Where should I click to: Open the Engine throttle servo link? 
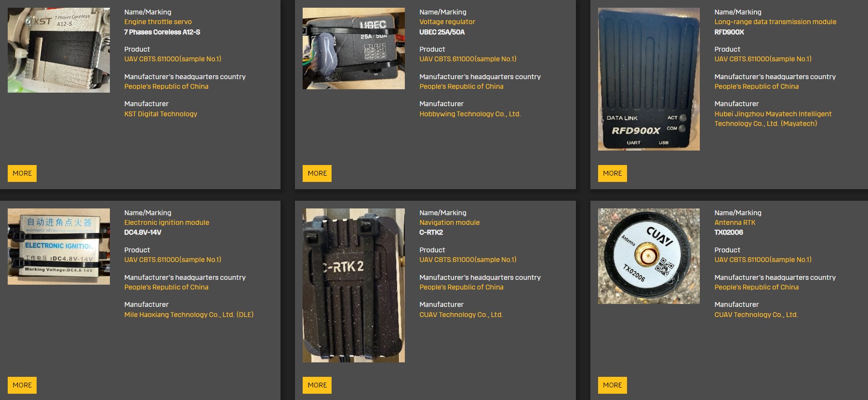coord(158,22)
